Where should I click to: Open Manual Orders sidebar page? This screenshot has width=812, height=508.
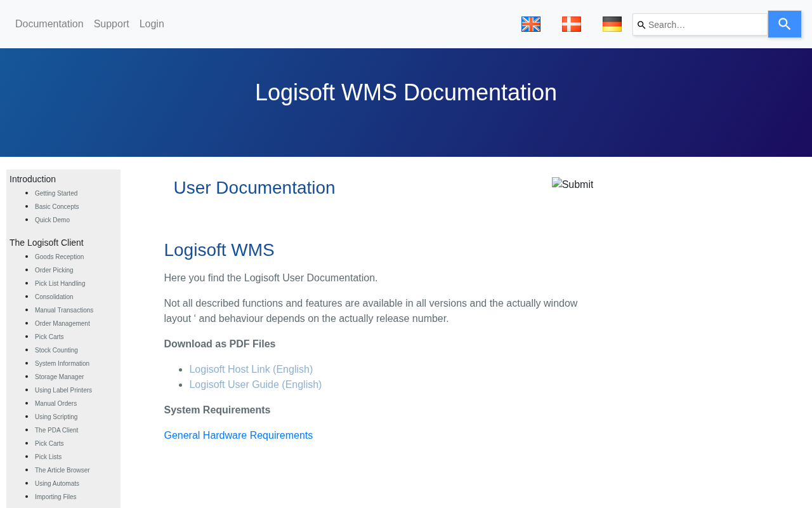[56, 404]
